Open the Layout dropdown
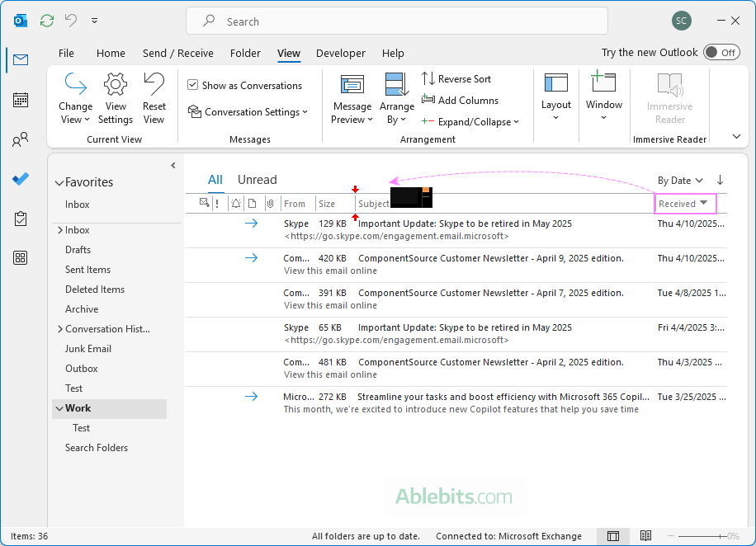The width and height of the screenshot is (756, 546). tap(556, 97)
